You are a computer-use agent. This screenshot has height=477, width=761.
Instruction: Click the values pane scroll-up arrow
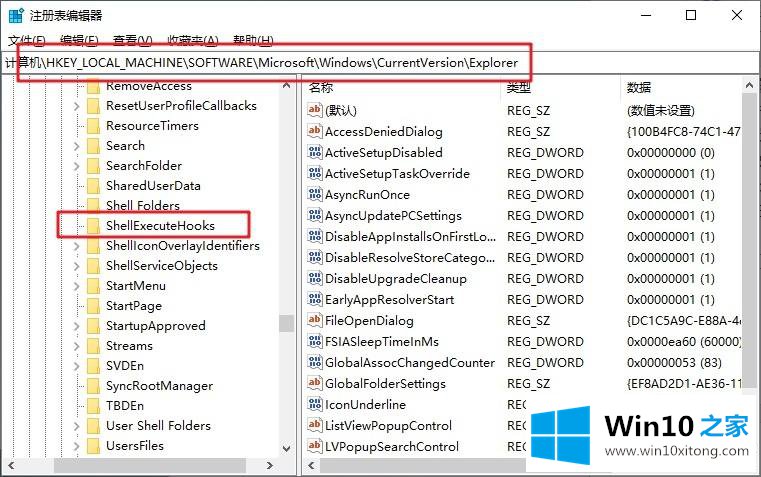click(750, 85)
